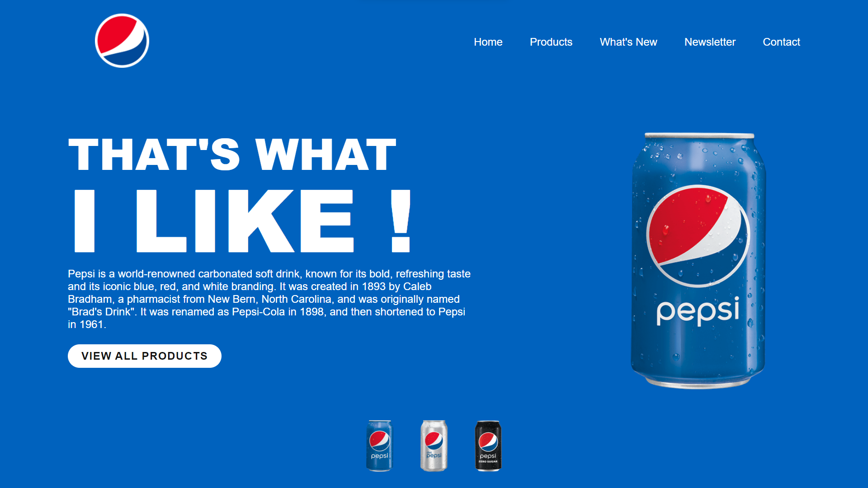Click the word WHAT in the headline
Screen dimensions: 868x488
pyautogui.click(x=326, y=155)
